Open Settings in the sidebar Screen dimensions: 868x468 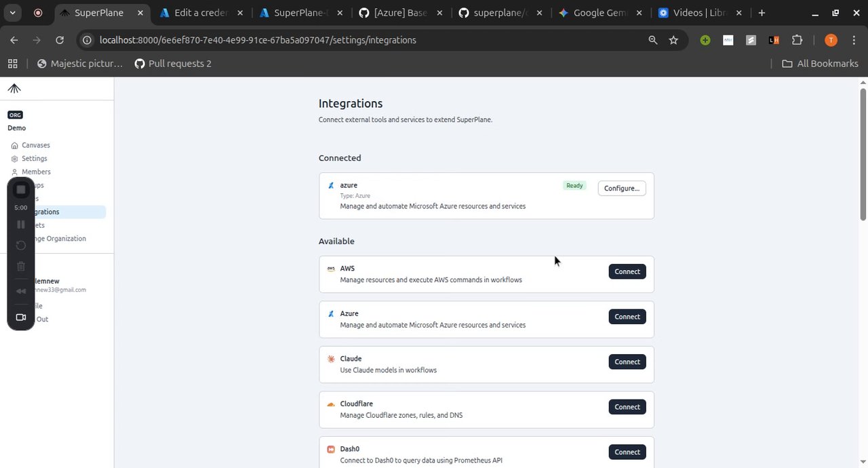click(x=35, y=159)
